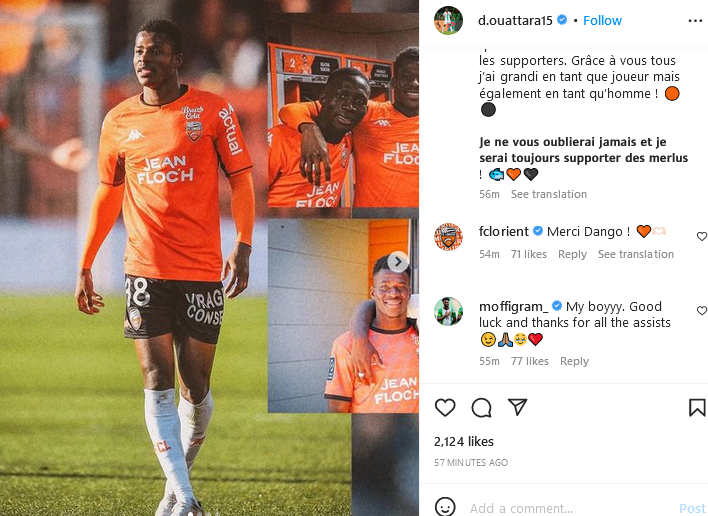
Task: Reply to moffigram_'s comment
Action: (574, 361)
